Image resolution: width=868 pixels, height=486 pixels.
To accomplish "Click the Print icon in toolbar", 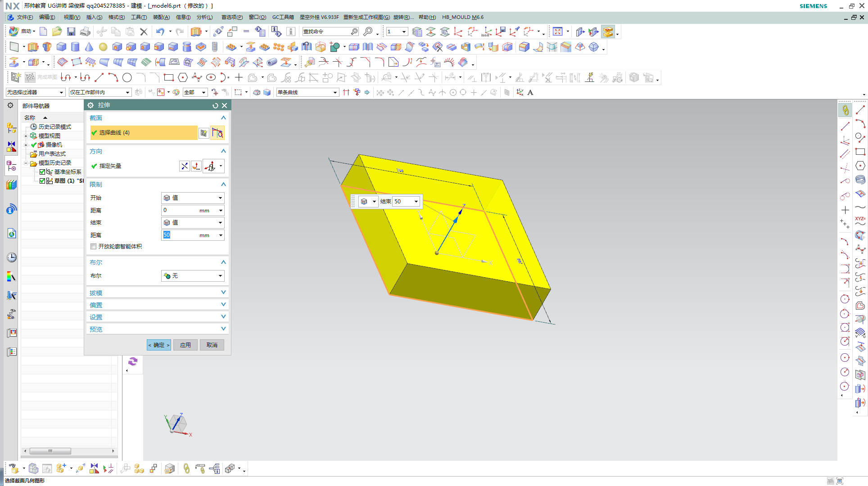I will pos(85,31).
